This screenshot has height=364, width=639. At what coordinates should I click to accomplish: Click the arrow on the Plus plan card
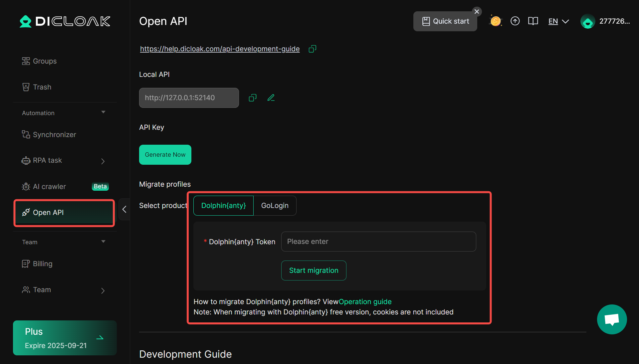pyautogui.click(x=100, y=338)
